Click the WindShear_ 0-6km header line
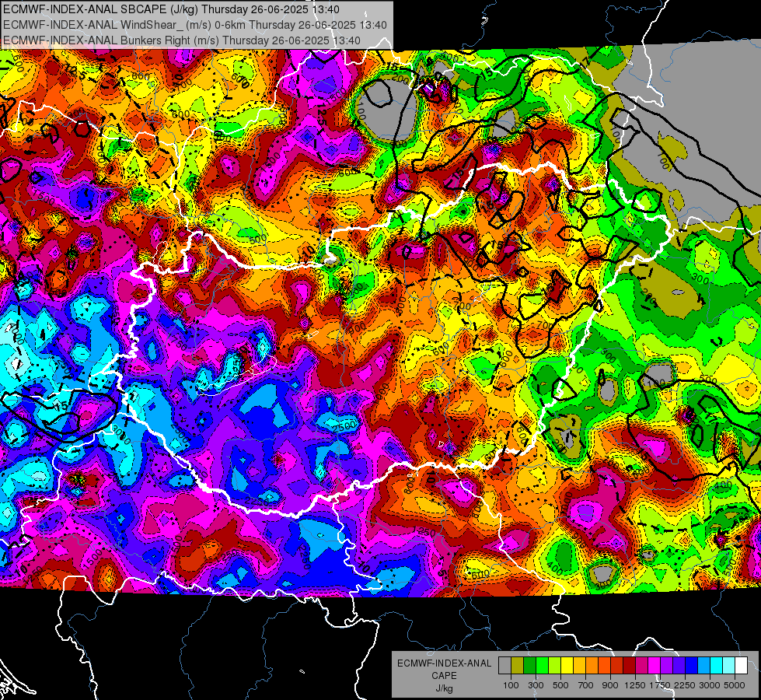Screen dimensions: 761x700 click(195, 25)
